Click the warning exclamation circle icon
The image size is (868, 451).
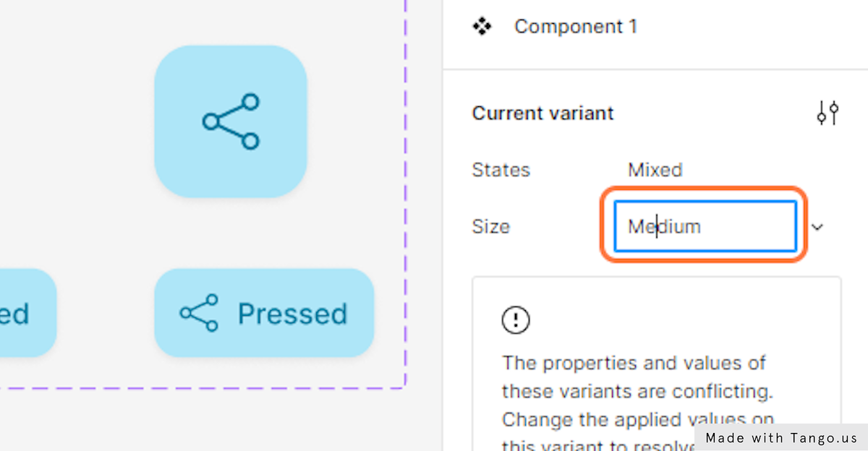coord(516,319)
